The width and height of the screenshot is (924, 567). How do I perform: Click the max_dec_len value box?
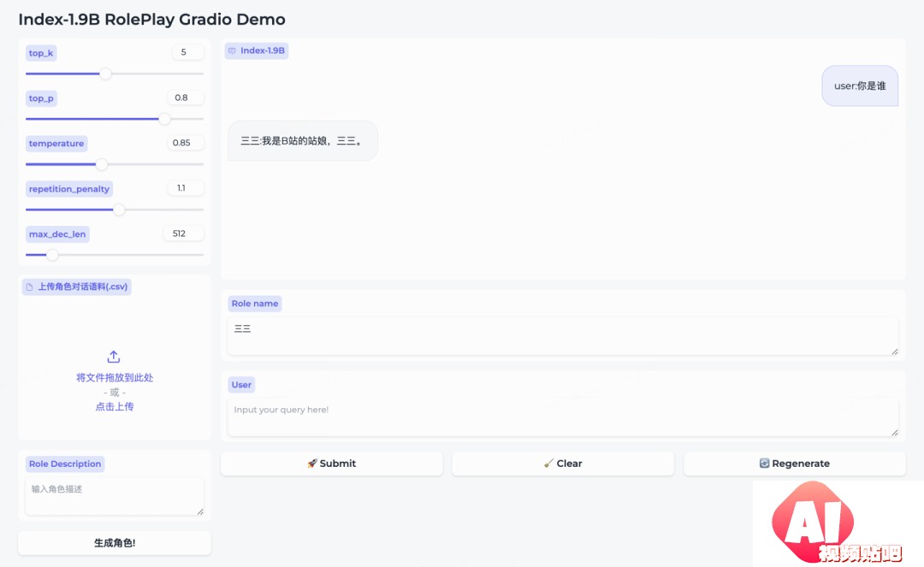coord(183,233)
